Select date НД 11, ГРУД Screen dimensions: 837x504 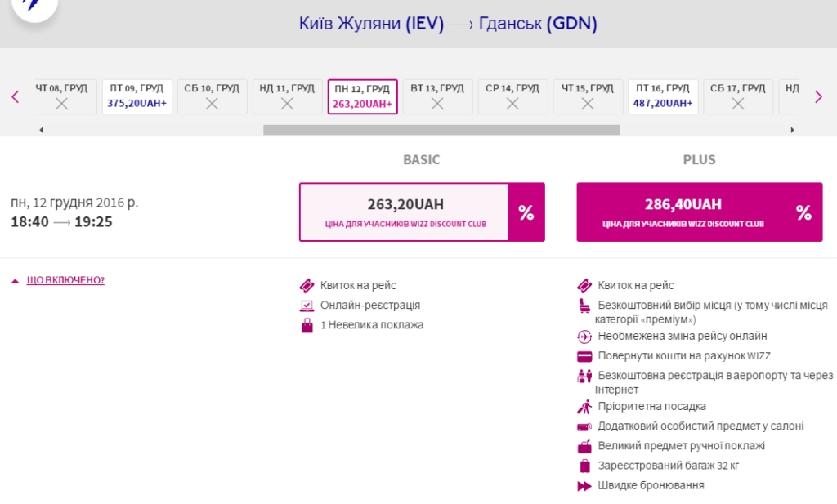click(287, 96)
